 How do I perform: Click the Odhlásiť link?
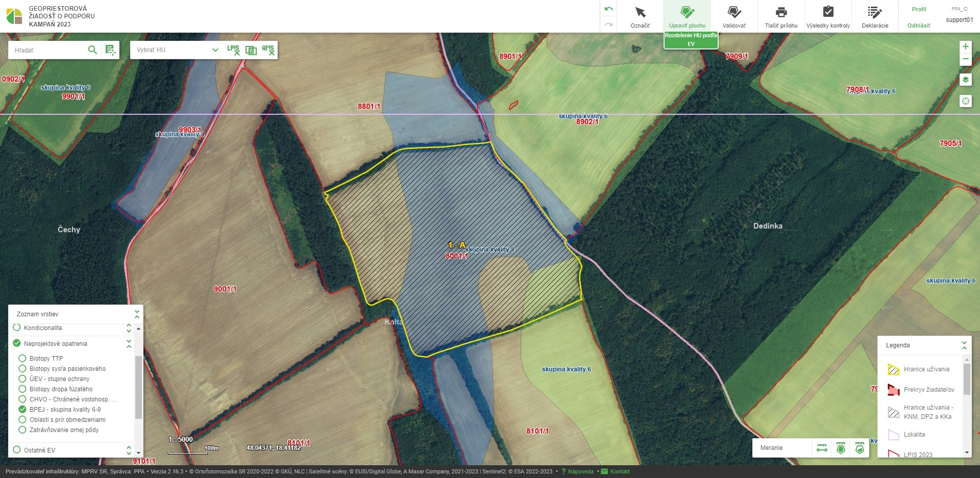pos(919,26)
